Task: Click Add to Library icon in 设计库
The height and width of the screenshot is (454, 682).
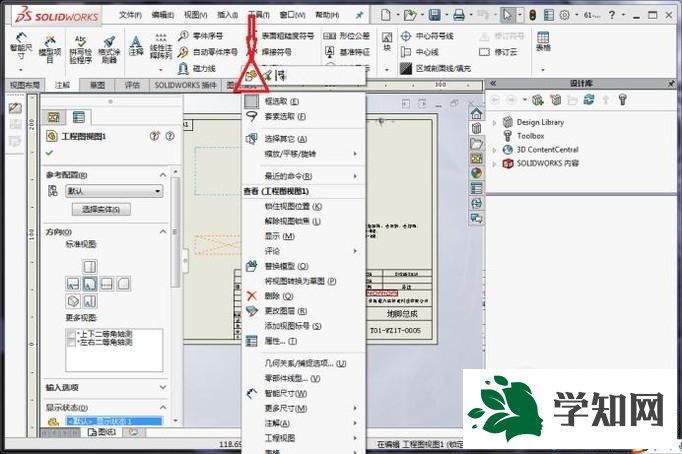Action: (538, 100)
